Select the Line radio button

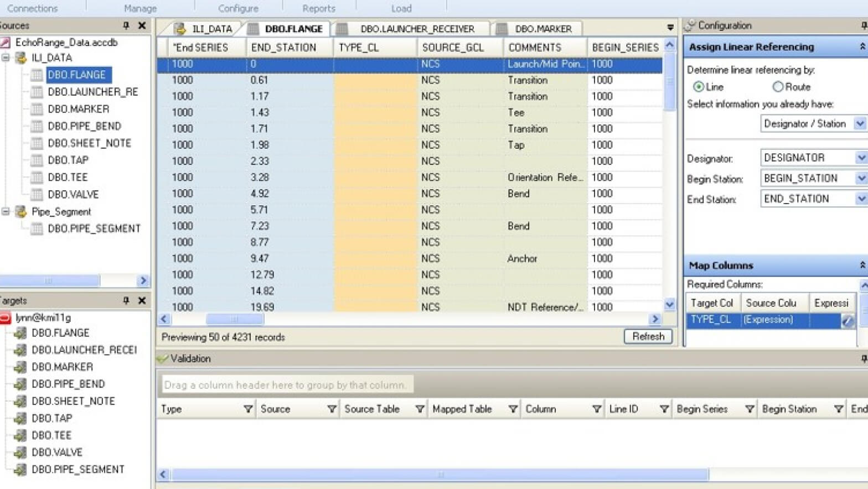699,87
